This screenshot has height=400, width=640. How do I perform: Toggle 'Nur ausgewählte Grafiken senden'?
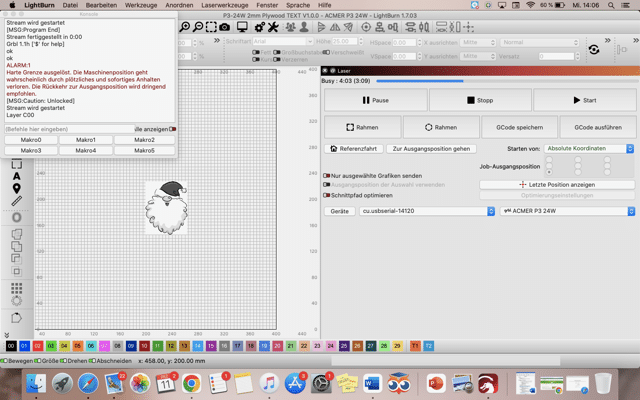[x=327, y=175]
